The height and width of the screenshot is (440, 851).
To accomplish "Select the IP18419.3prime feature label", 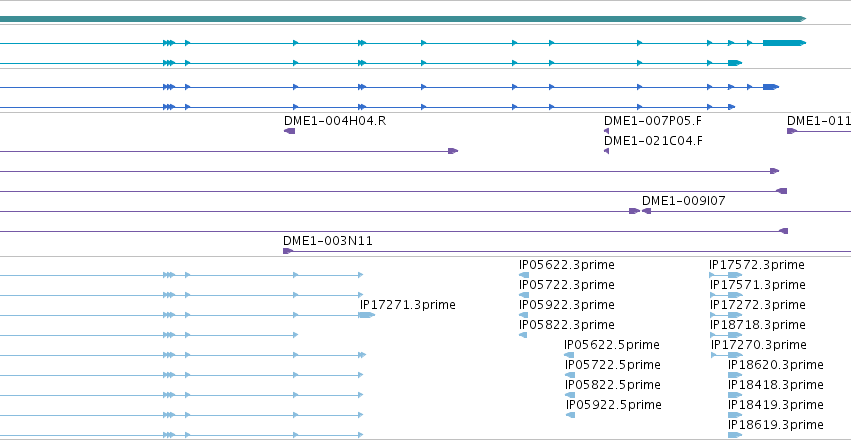I will (x=776, y=405).
